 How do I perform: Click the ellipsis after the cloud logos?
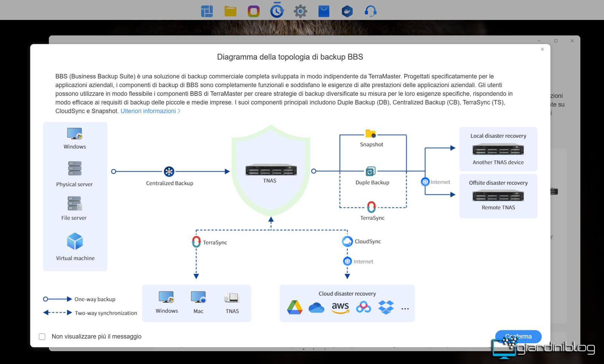(405, 309)
